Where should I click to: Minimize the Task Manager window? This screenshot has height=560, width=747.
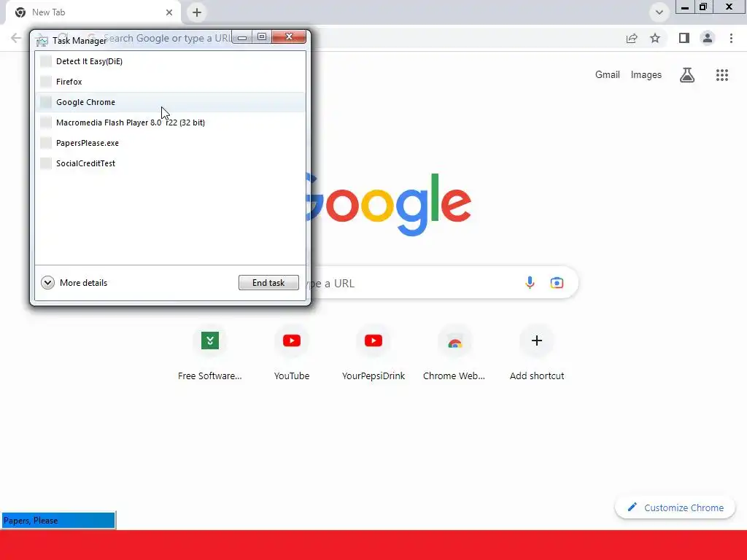click(x=242, y=36)
